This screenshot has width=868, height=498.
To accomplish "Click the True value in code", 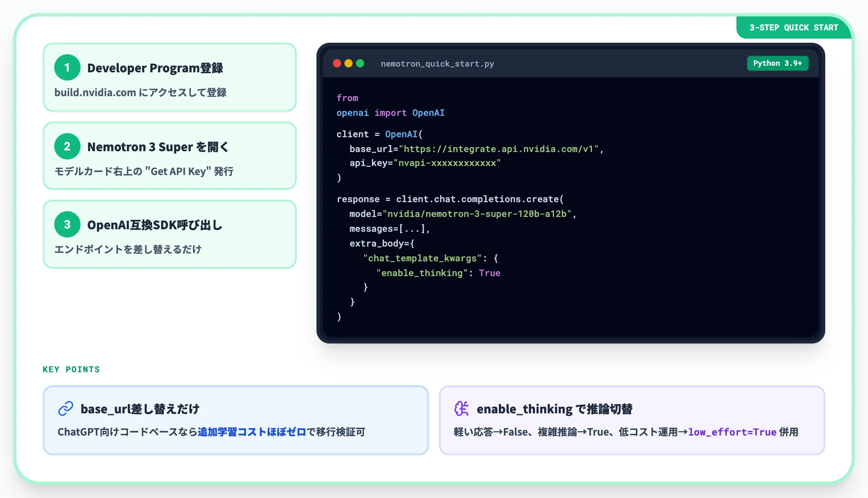I will [x=489, y=273].
